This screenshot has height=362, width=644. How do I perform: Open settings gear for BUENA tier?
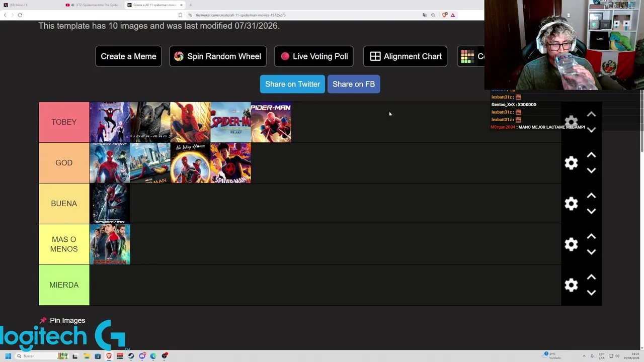(x=571, y=204)
